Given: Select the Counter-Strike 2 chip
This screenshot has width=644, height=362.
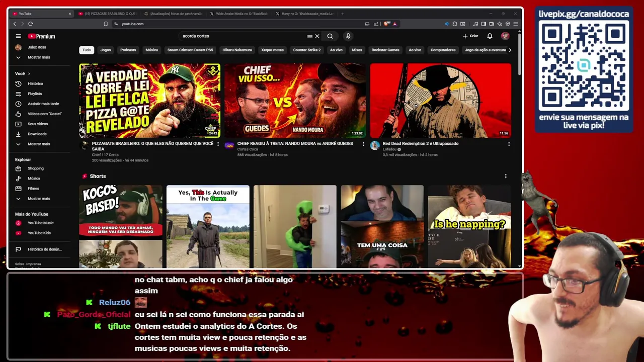Looking at the screenshot, I should (x=307, y=50).
